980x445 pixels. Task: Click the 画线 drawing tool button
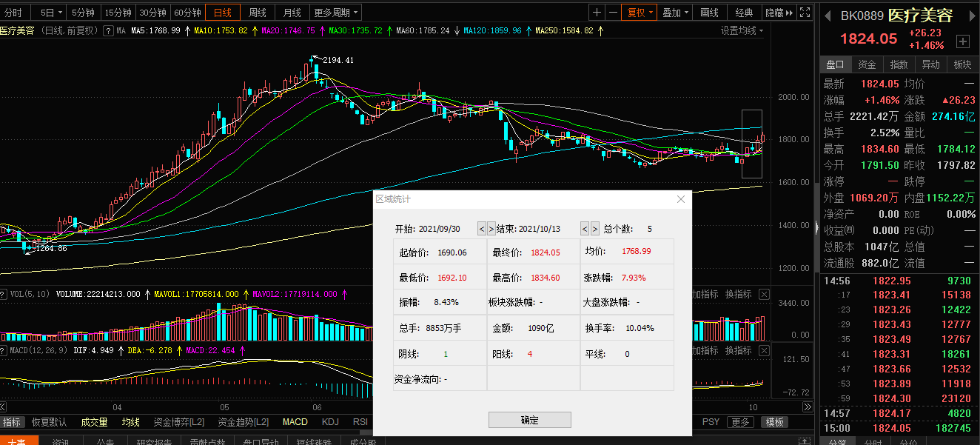point(709,13)
